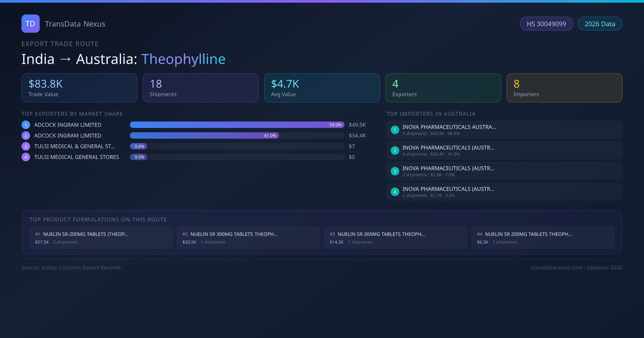The width and height of the screenshot is (644, 338).
Task: Click the Source: Indian Customs Export Records text
Action: [x=71, y=267]
